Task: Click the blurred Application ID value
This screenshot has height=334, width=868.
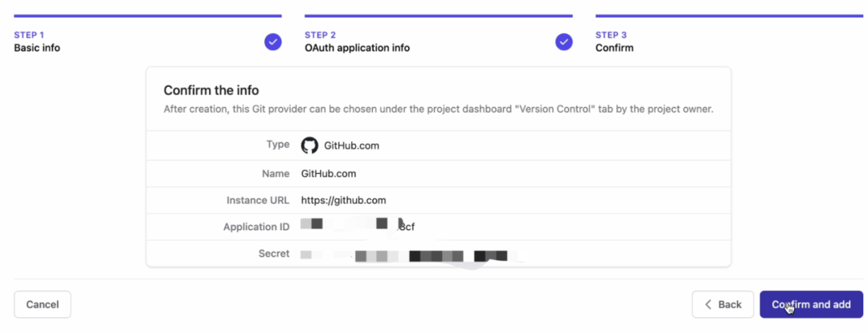Action: click(358, 226)
